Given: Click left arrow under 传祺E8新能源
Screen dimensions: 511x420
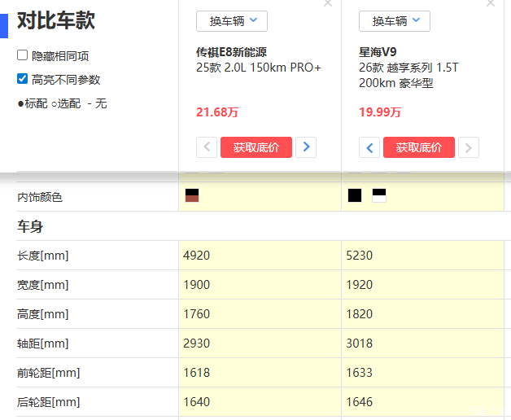Looking at the screenshot, I should click(x=207, y=147).
